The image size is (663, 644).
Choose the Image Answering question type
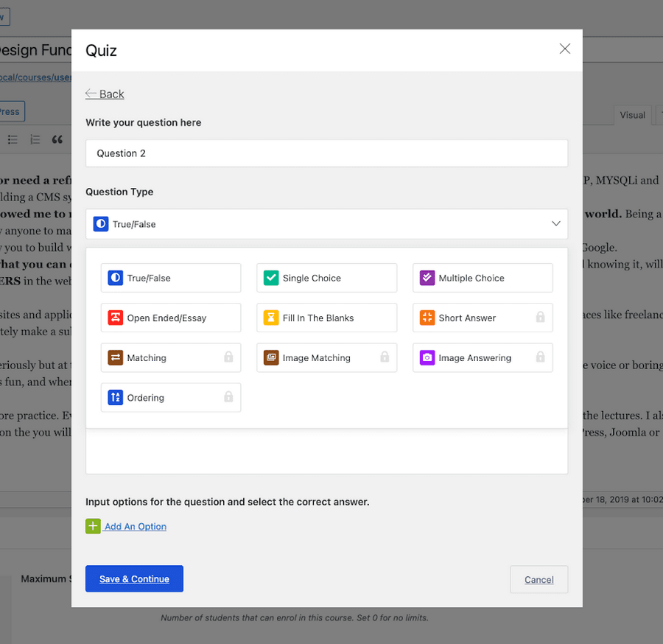[x=482, y=357]
